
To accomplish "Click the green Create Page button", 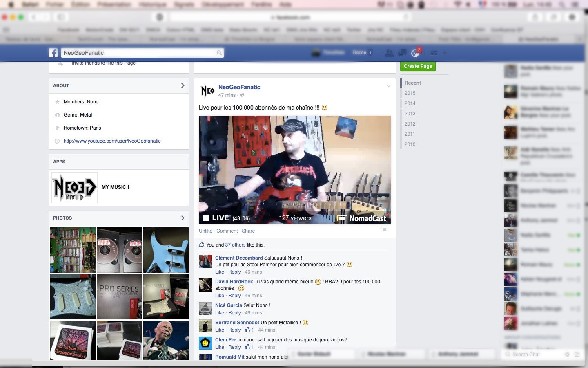I will point(418,66).
